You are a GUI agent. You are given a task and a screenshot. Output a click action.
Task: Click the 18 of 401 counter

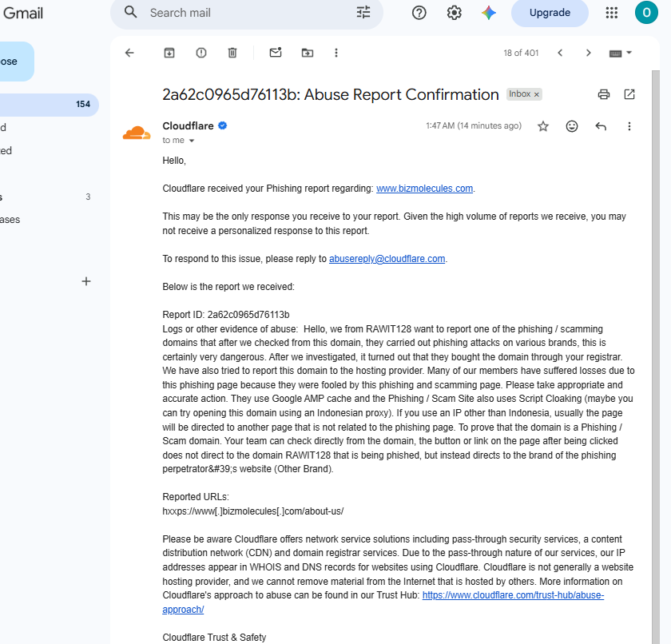(x=521, y=53)
